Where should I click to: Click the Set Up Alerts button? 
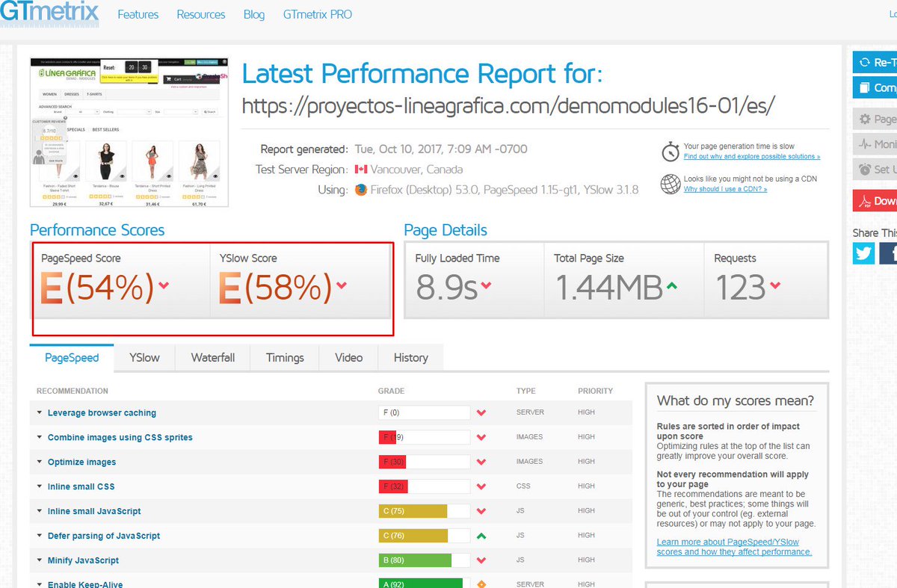pyautogui.click(x=875, y=169)
